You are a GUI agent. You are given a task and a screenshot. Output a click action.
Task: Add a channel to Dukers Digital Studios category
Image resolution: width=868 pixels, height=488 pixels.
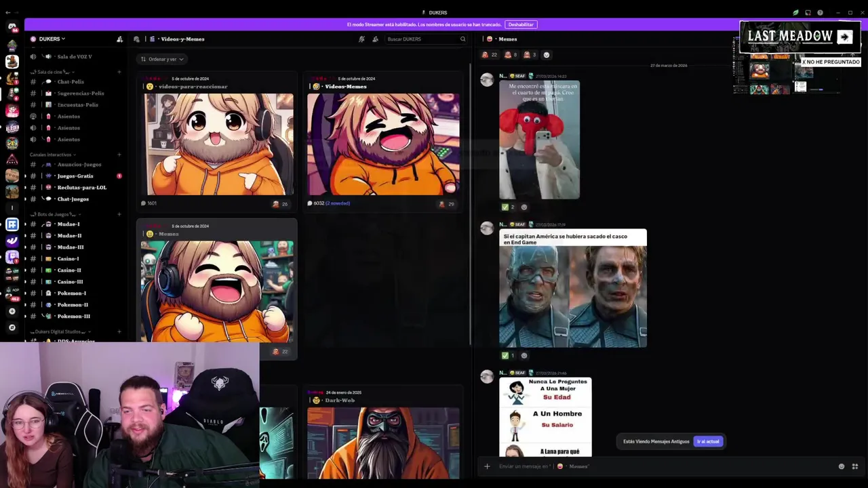(119, 331)
